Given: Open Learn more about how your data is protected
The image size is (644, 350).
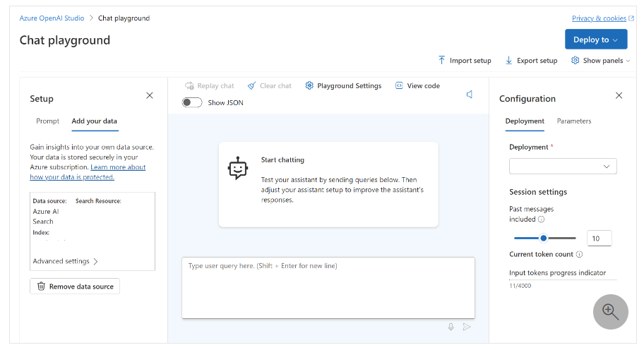Looking at the screenshot, I should coord(88,172).
